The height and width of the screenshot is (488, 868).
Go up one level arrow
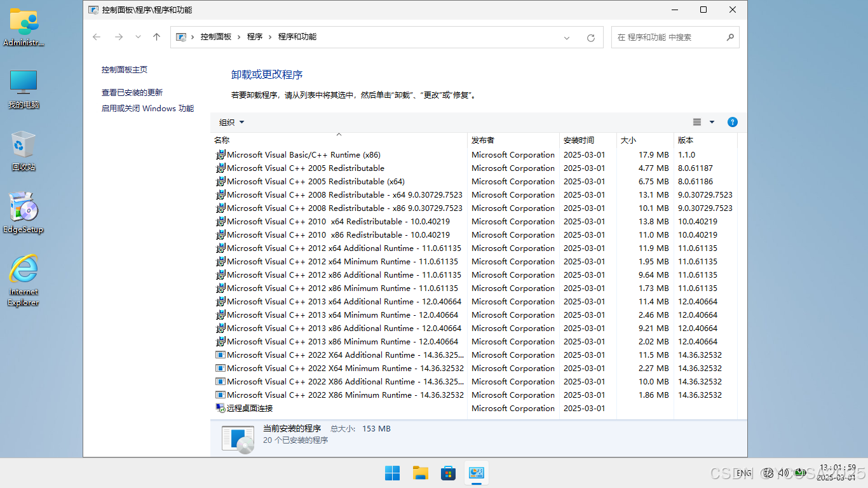[x=156, y=37]
